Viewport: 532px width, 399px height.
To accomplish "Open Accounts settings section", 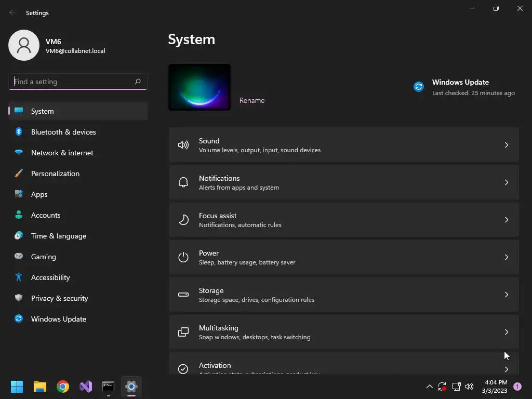I will click(x=78, y=215).
